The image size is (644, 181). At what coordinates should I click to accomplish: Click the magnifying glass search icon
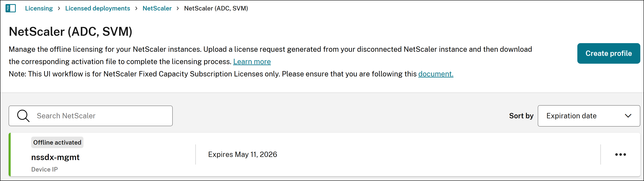pyautogui.click(x=23, y=116)
